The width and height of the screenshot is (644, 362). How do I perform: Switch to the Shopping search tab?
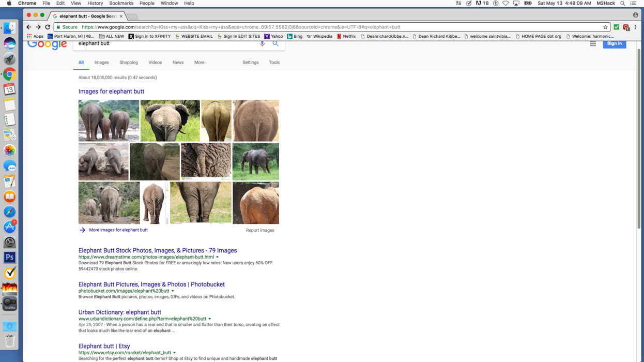129,63
